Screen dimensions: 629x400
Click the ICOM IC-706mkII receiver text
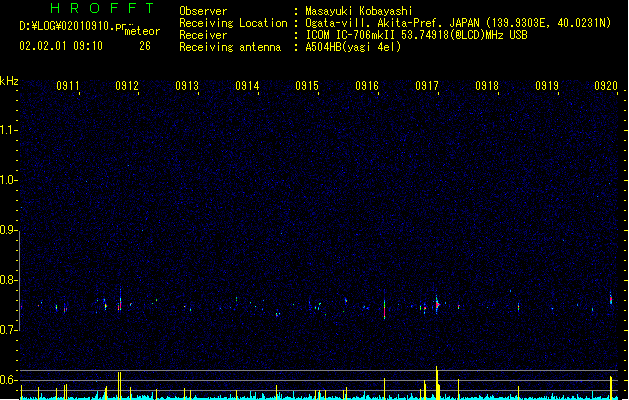416,35
